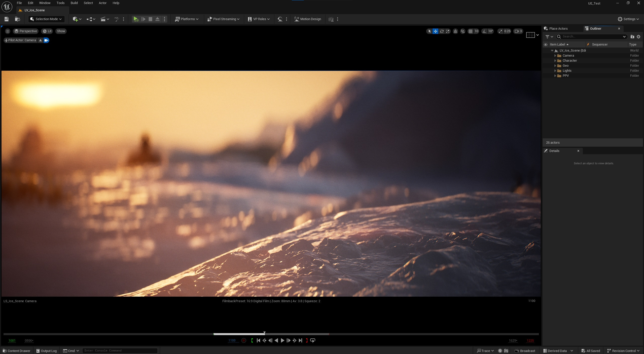Expand the Lights folder

555,71
